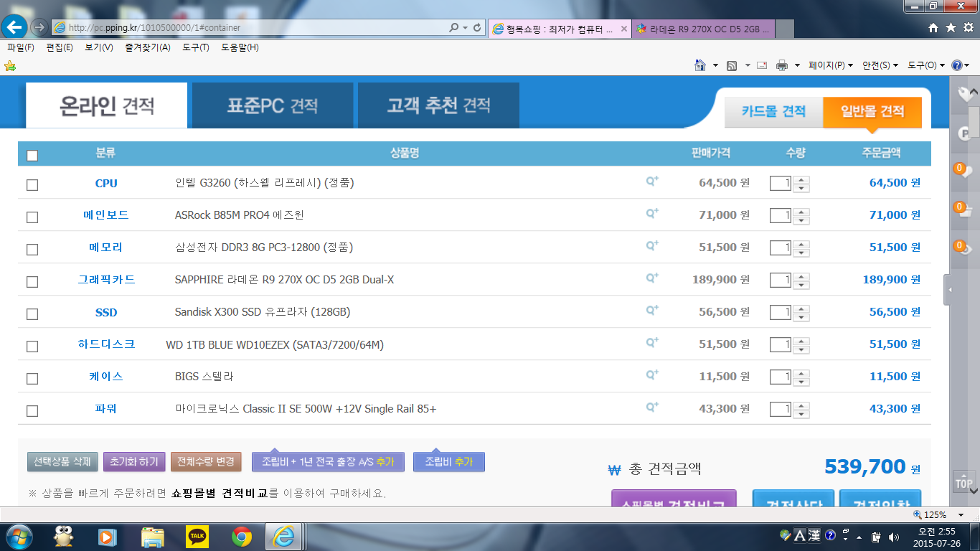Switch to the 표준PC 견적 tab
This screenshot has width=980, height=551.
click(273, 106)
